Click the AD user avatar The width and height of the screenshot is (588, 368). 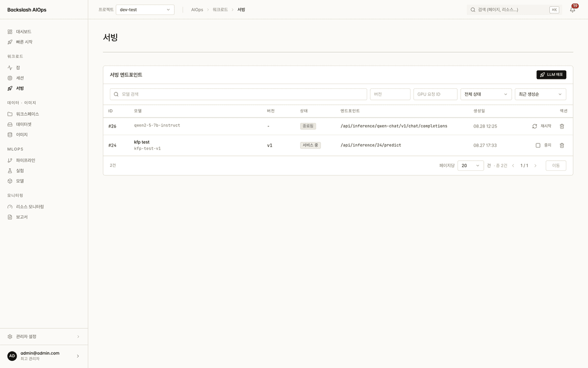pos(12,356)
